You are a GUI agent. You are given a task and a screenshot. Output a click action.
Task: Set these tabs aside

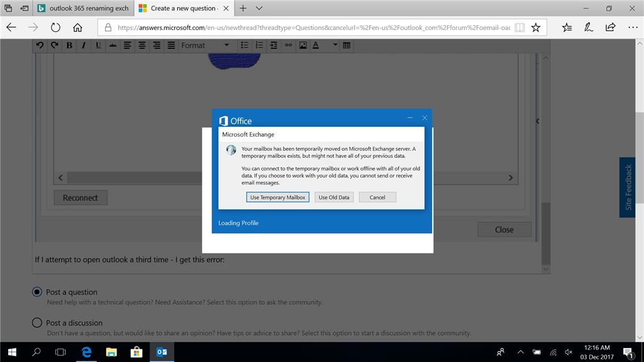click(25, 8)
